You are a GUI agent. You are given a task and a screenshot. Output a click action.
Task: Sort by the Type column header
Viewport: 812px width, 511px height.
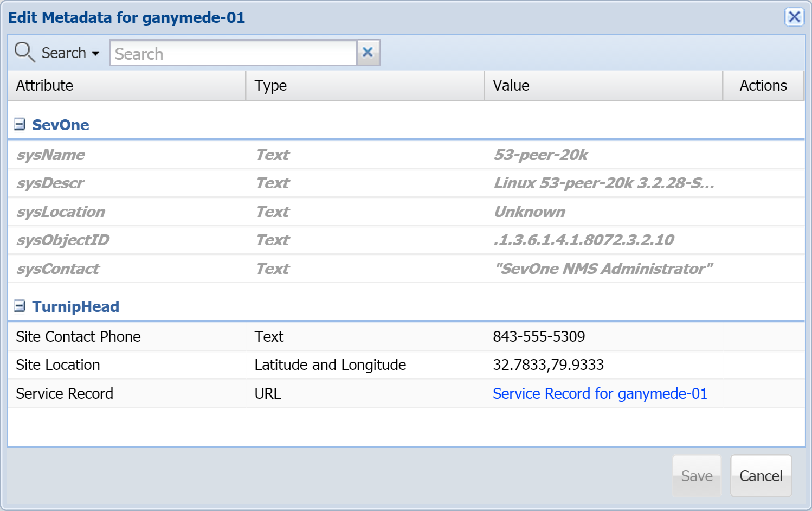point(365,85)
